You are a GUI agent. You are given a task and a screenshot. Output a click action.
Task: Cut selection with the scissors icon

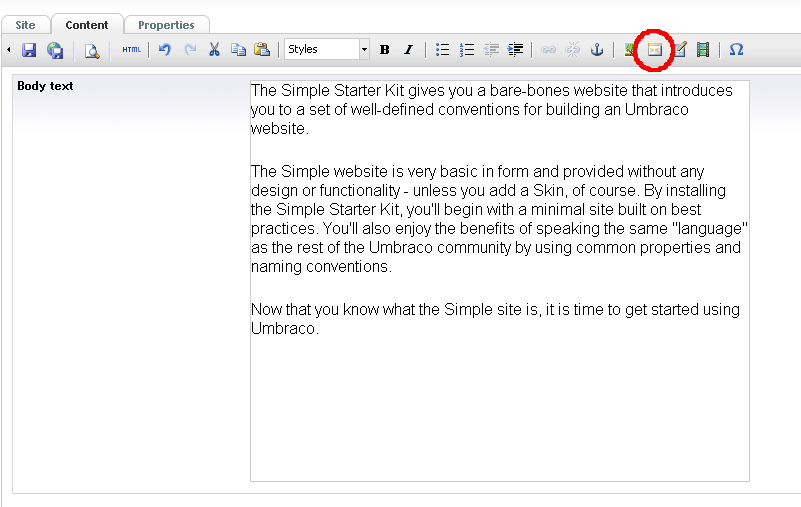click(214, 50)
